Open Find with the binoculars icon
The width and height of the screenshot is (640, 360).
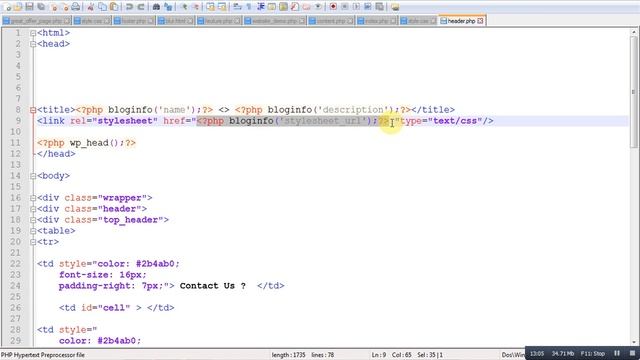[x=156, y=7]
